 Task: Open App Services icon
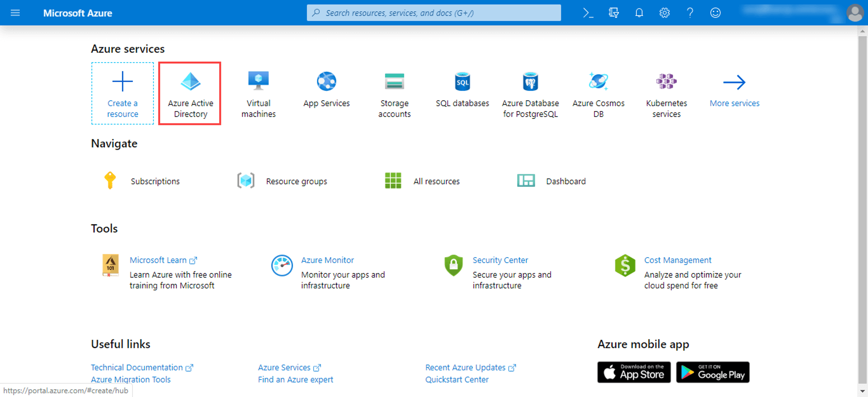pyautogui.click(x=326, y=81)
